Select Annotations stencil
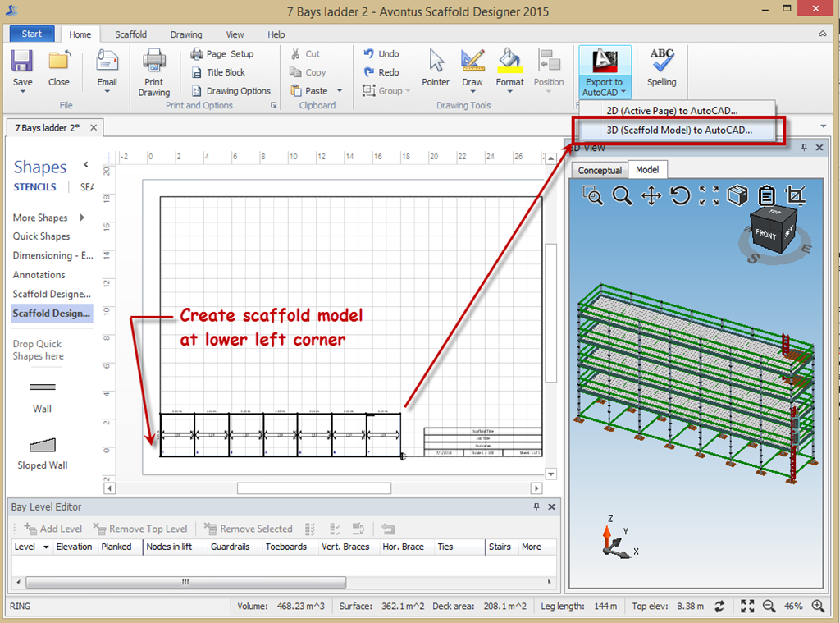This screenshot has width=840, height=623. click(x=39, y=275)
